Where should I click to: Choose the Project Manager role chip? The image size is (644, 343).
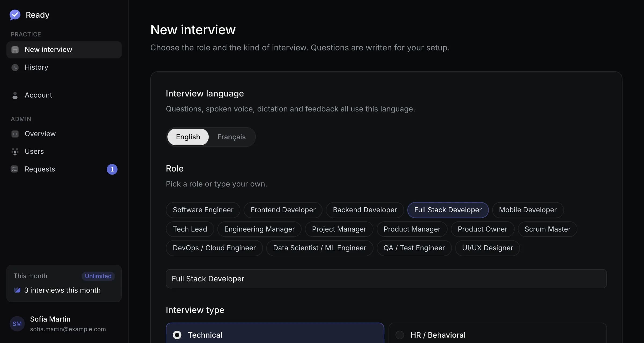[x=339, y=229]
